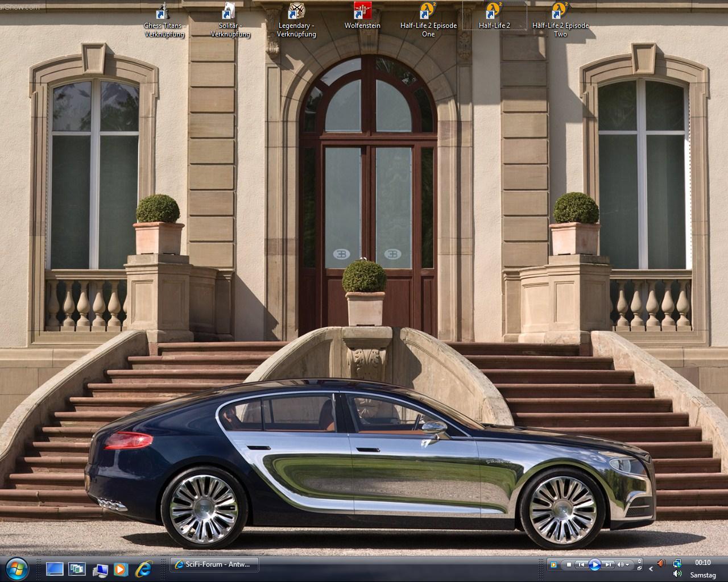Skip to next track in media toolbar
This screenshot has height=582, width=728.
(609, 564)
